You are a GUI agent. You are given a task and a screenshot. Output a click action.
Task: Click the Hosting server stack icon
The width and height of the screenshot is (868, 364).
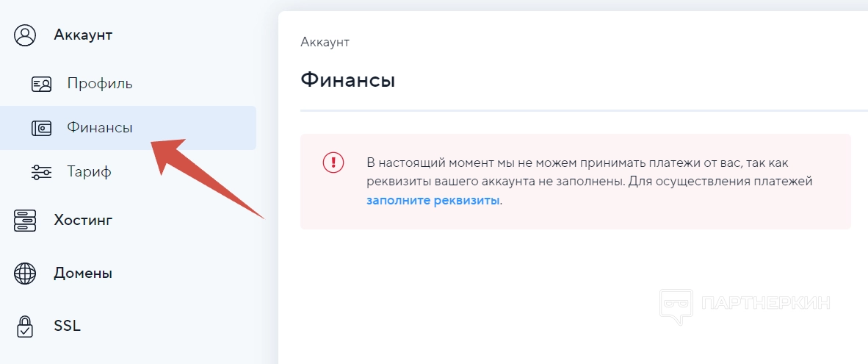click(25, 220)
